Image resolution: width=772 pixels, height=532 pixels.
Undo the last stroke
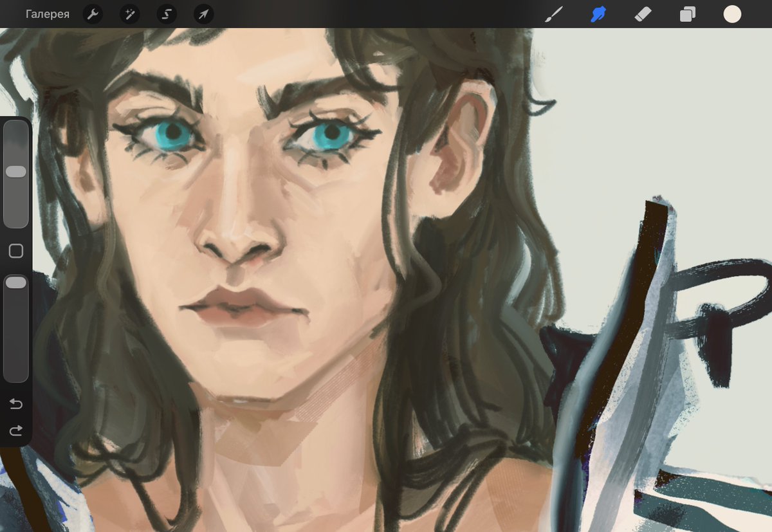(16, 404)
